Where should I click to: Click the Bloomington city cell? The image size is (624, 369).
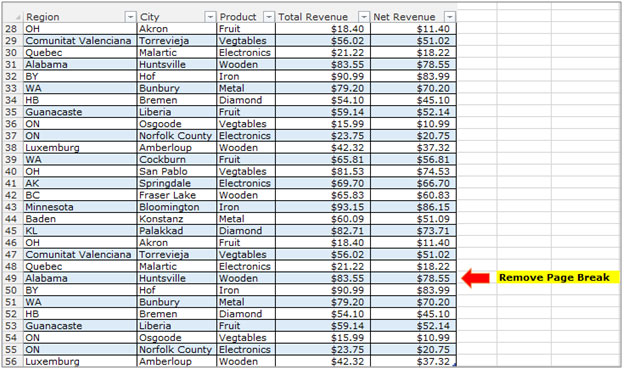pos(177,207)
